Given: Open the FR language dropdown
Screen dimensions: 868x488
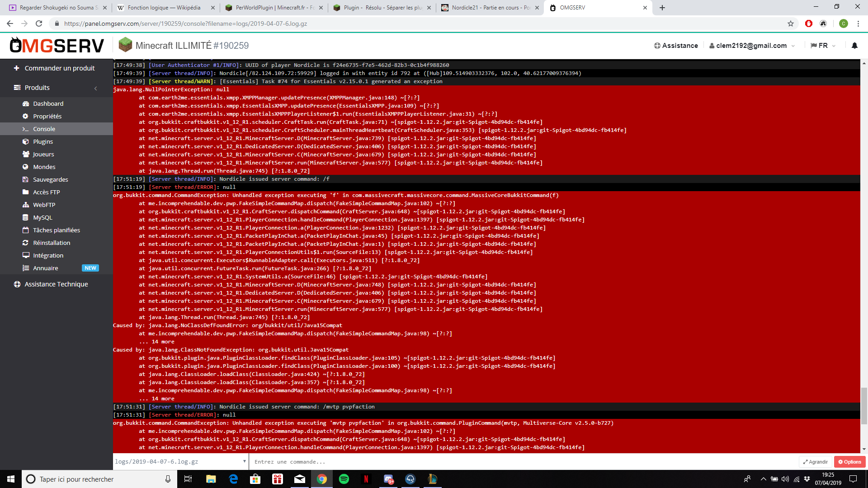Looking at the screenshot, I should pyautogui.click(x=823, y=46).
